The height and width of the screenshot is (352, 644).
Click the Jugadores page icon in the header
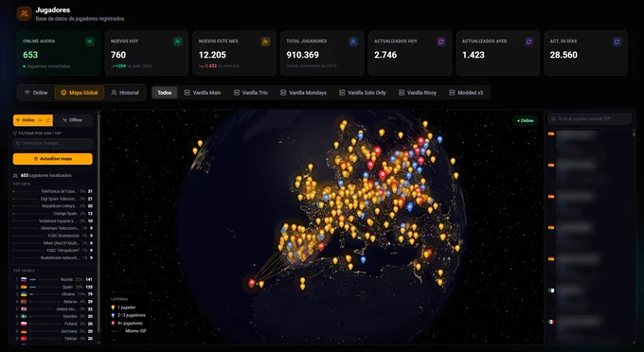click(25, 13)
